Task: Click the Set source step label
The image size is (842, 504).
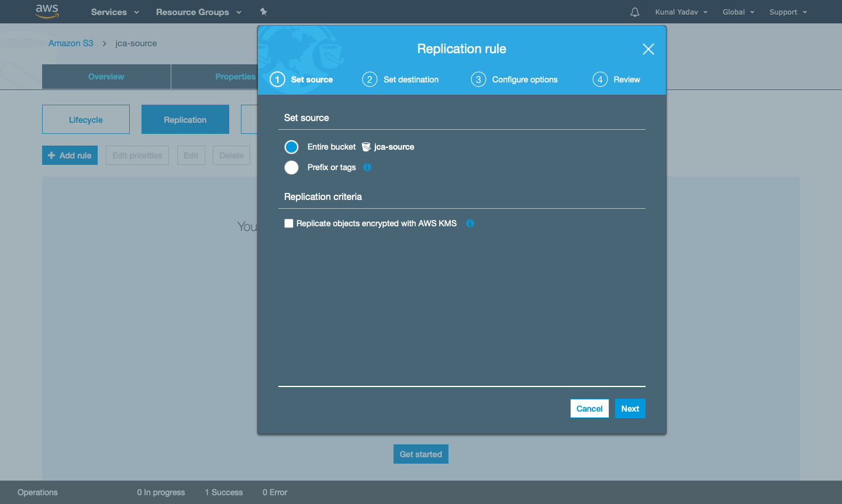Action: pos(312,80)
